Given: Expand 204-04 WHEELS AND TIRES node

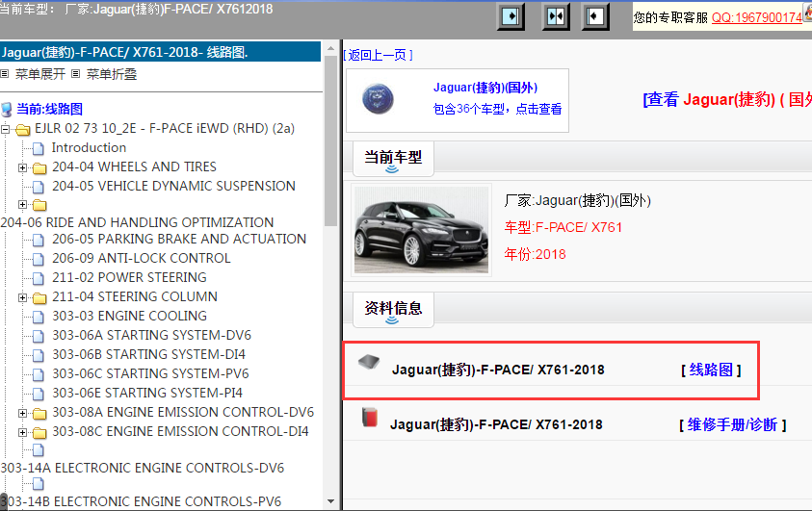Looking at the screenshot, I should pos(22,167).
